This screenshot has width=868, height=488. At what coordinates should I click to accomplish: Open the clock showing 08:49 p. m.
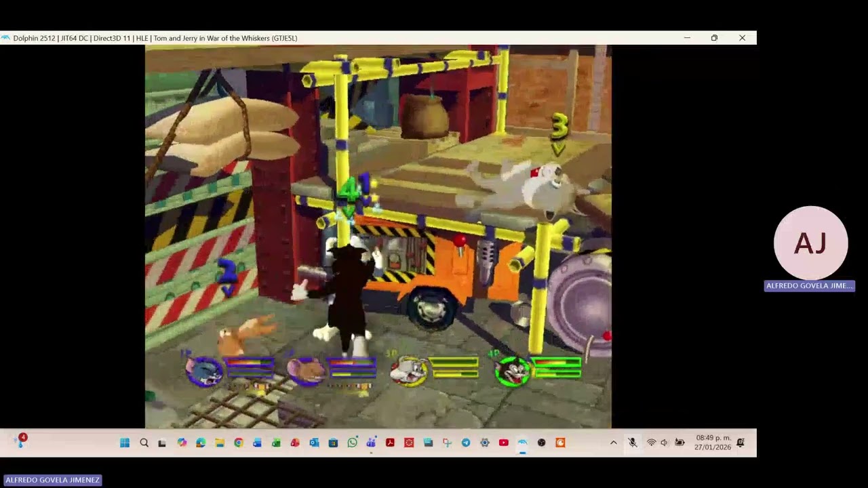(713, 443)
